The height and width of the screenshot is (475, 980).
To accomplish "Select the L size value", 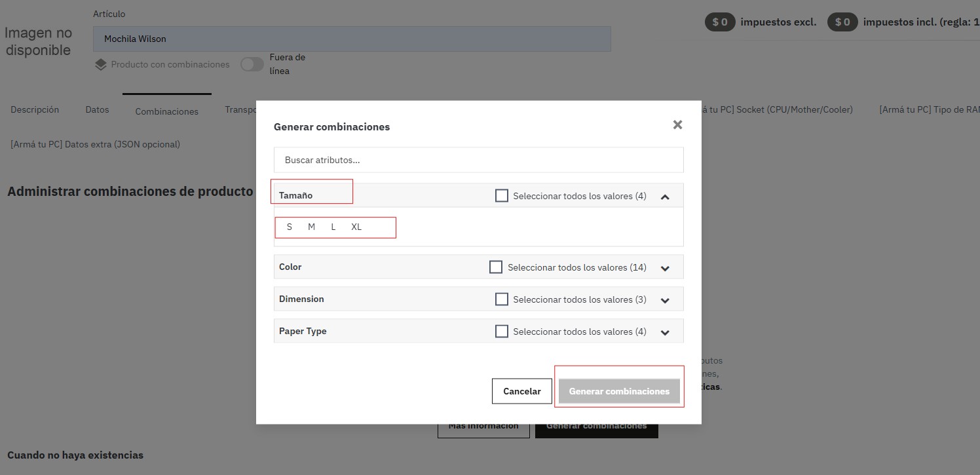I will pyautogui.click(x=333, y=227).
